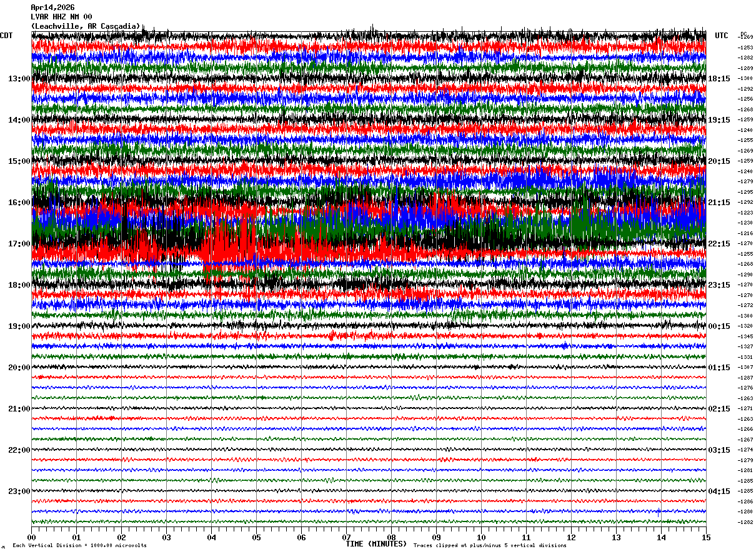Screen dimensions: 756x554
Task: Select the 14:00 CDT time label
Action: click(19, 120)
